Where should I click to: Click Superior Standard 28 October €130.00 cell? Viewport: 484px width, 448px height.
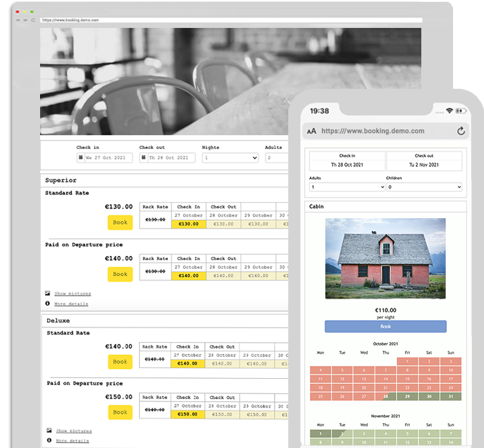[224, 224]
